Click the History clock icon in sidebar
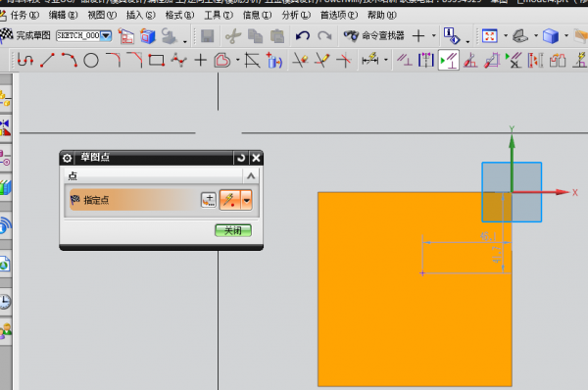The height and width of the screenshot is (390, 588). point(5,302)
